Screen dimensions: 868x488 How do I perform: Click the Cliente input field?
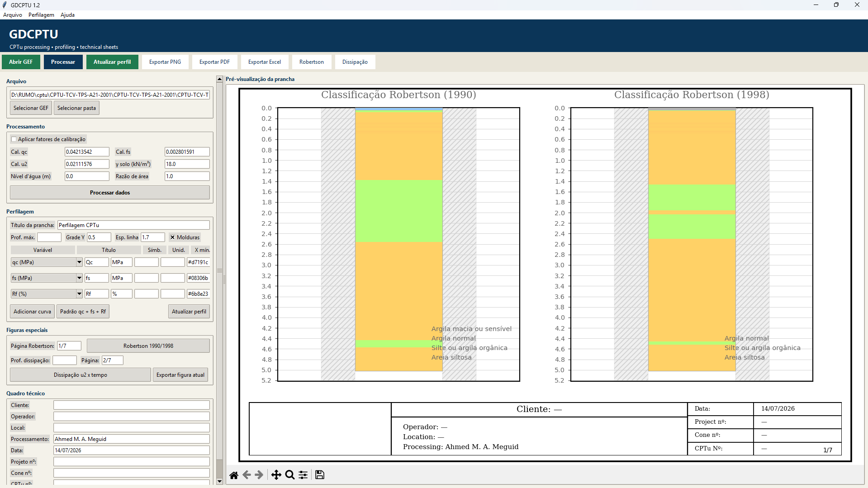tap(132, 405)
